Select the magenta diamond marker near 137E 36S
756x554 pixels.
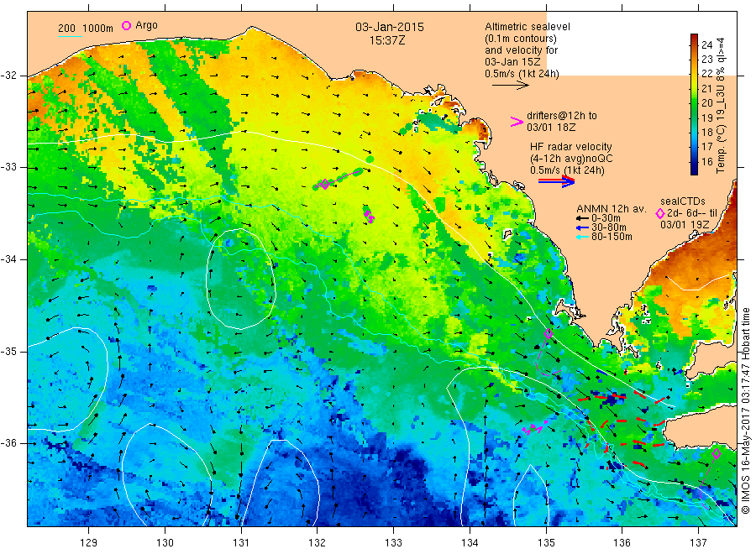[x=717, y=453]
